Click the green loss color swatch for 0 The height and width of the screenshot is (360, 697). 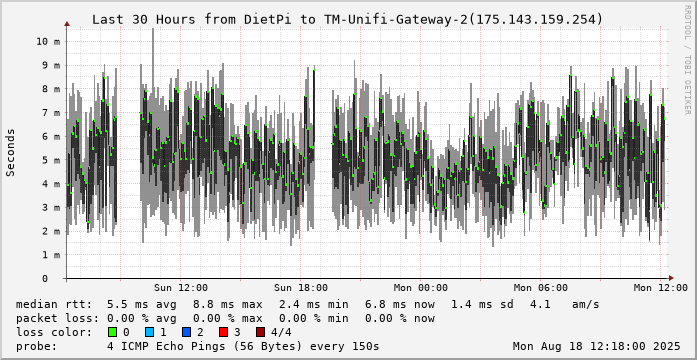(112, 332)
